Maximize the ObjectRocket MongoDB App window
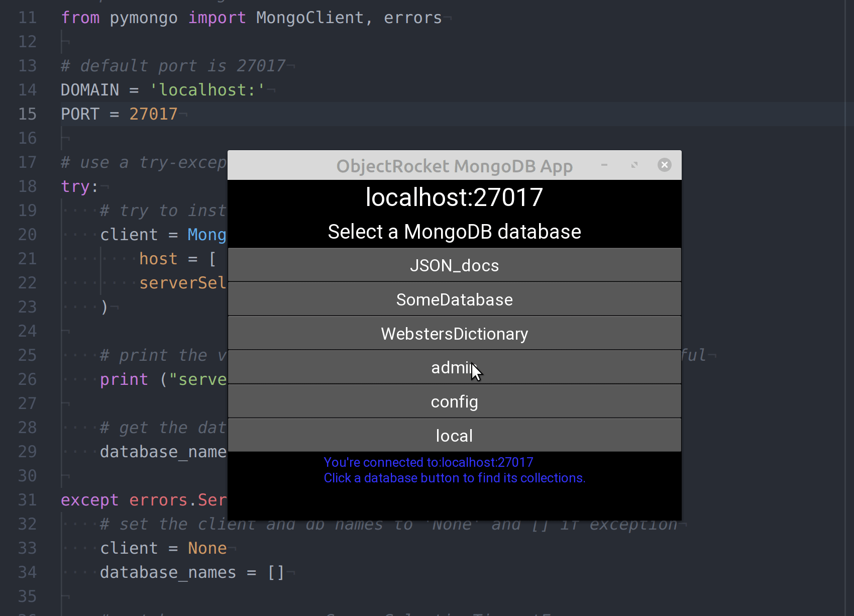This screenshot has width=854, height=616. (x=634, y=165)
